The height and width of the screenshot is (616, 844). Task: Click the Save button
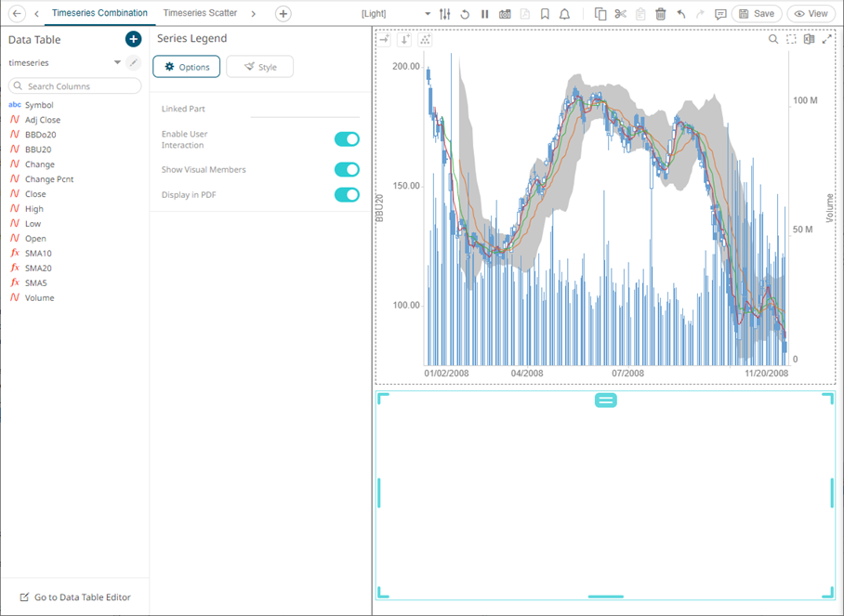click(756, 14)
